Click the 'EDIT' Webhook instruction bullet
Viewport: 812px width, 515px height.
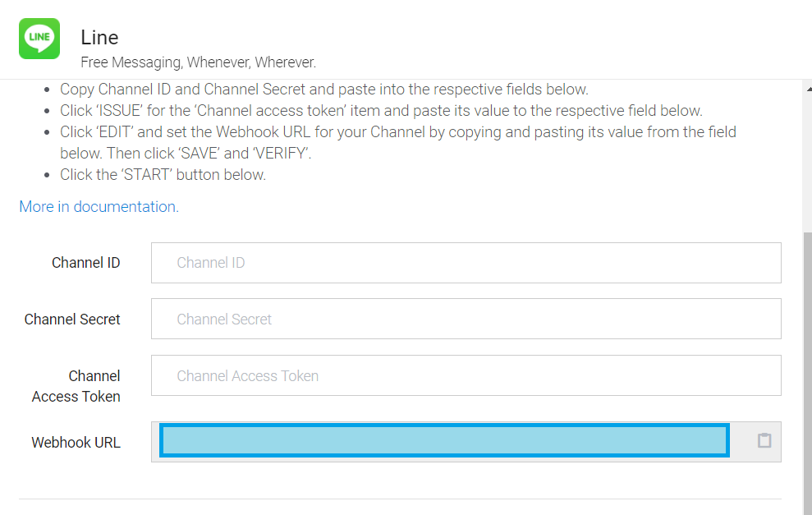pos(397,132)
